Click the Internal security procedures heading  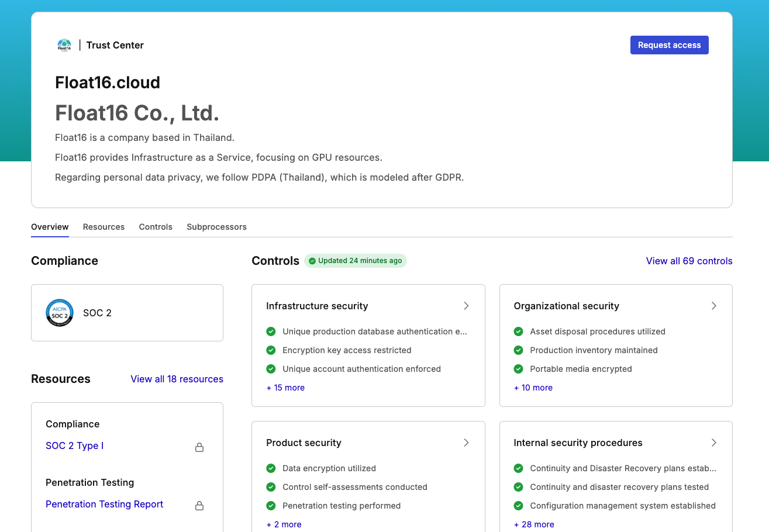tap(578, 443)
